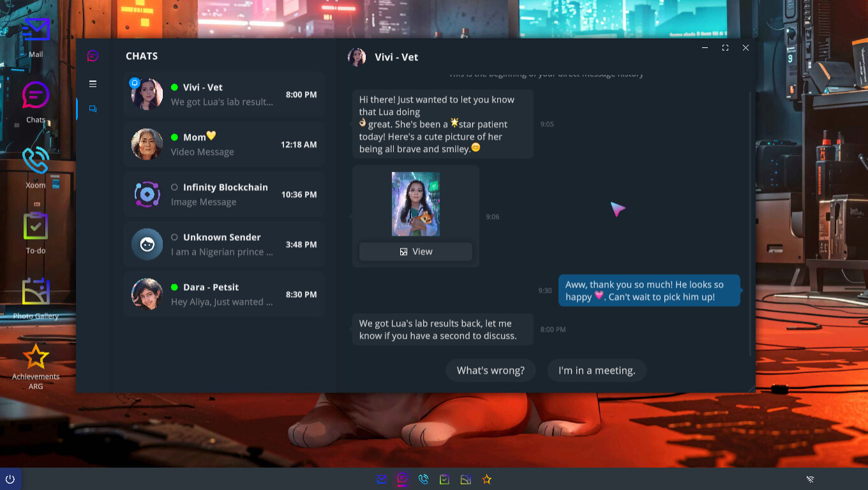
Task: Reply with "I'm in a meeting."
Action: (597, 371)
